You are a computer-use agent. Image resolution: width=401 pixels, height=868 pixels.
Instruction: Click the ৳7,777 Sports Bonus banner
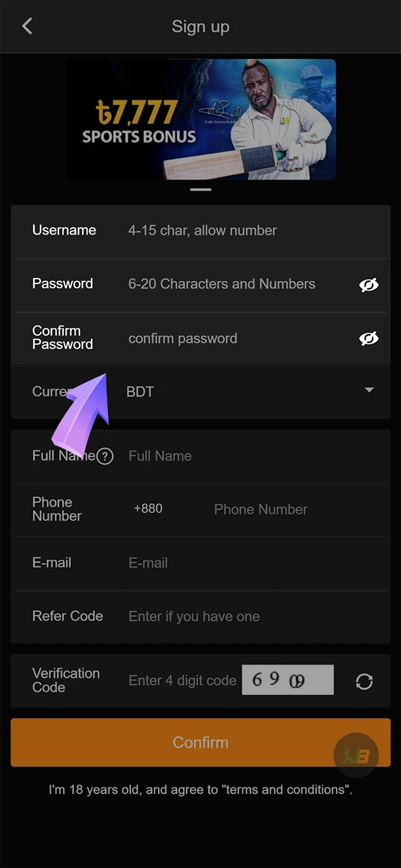pos(200,119)
